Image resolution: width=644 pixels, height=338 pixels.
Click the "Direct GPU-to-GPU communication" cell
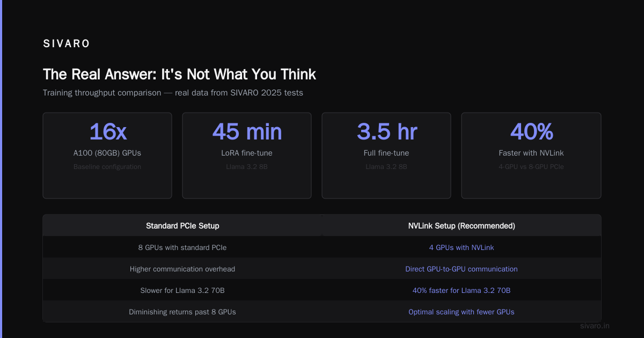point(462,269)
